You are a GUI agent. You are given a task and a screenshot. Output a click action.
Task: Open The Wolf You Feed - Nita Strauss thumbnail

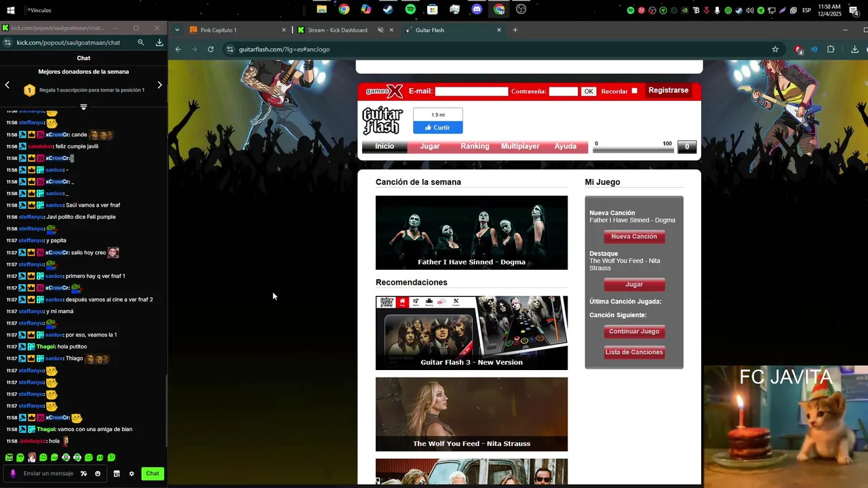[x=471, y=414]
